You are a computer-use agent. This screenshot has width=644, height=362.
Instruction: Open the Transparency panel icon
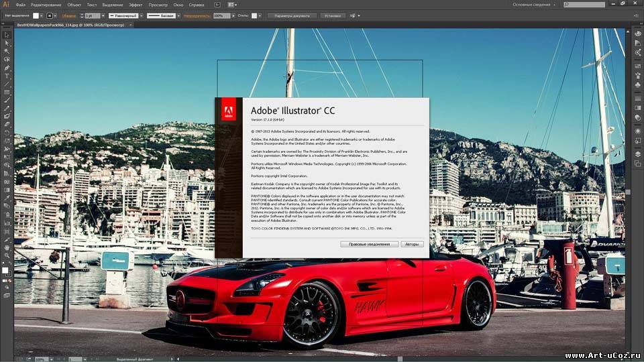point(637,117)
